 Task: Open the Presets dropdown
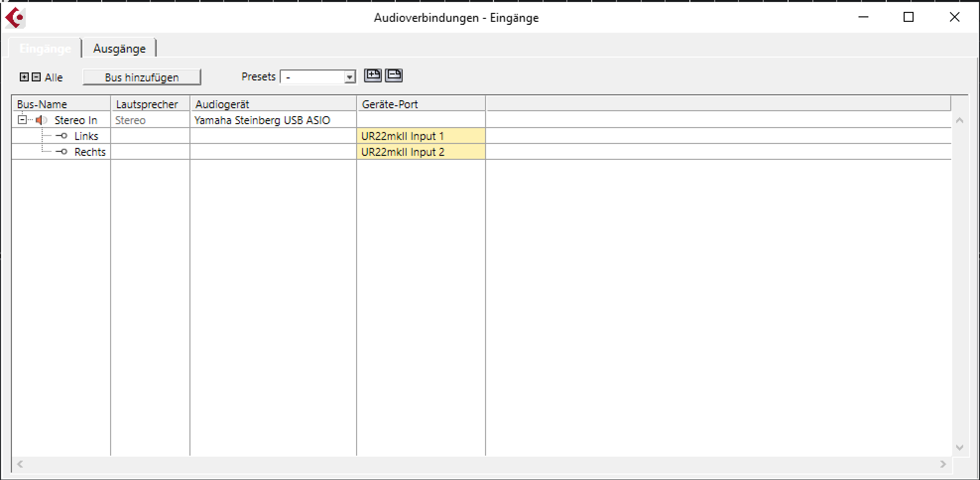[x=350, y=77]
